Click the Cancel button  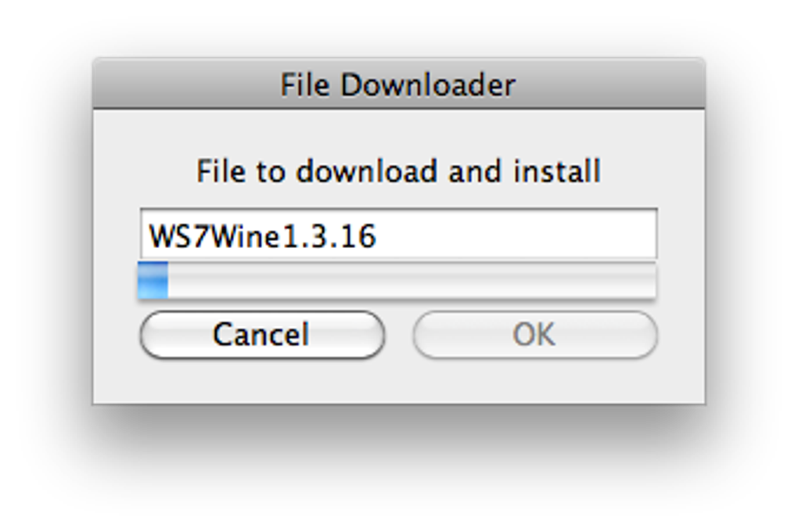(261, 335)
